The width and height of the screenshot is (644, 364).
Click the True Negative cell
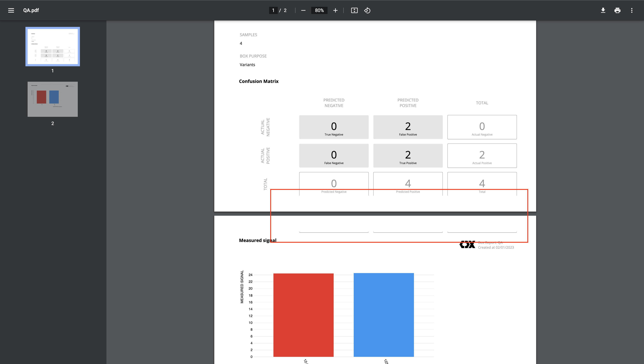334,127
